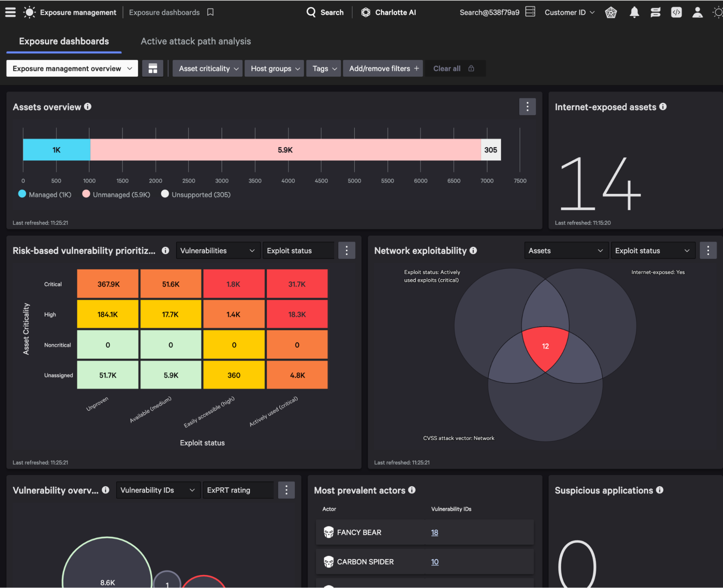Click Exposure dashboards breadcrumb

click(x=164, y=12)
